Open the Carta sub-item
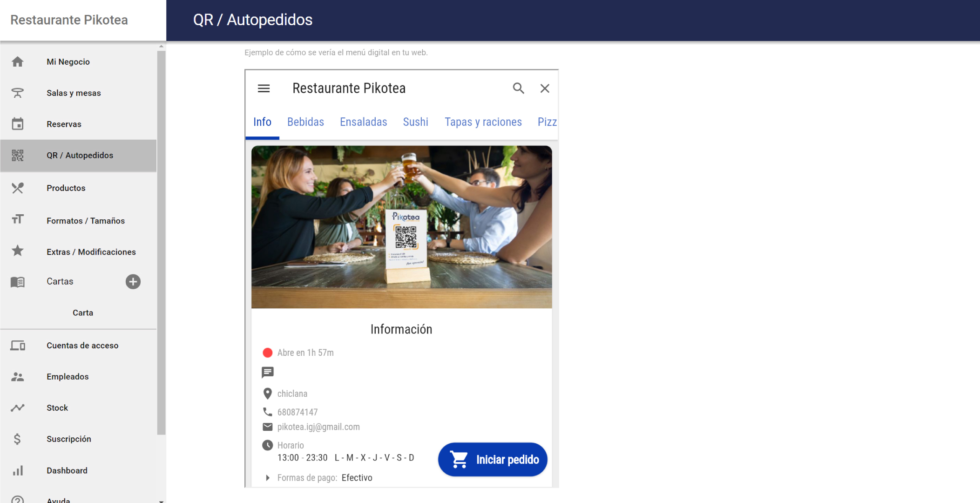 coord(83,313)
